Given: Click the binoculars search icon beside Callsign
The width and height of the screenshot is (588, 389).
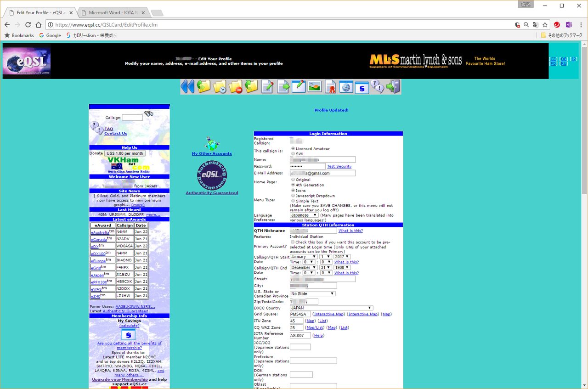Looking at the screenshot, I should pos(149,113).
